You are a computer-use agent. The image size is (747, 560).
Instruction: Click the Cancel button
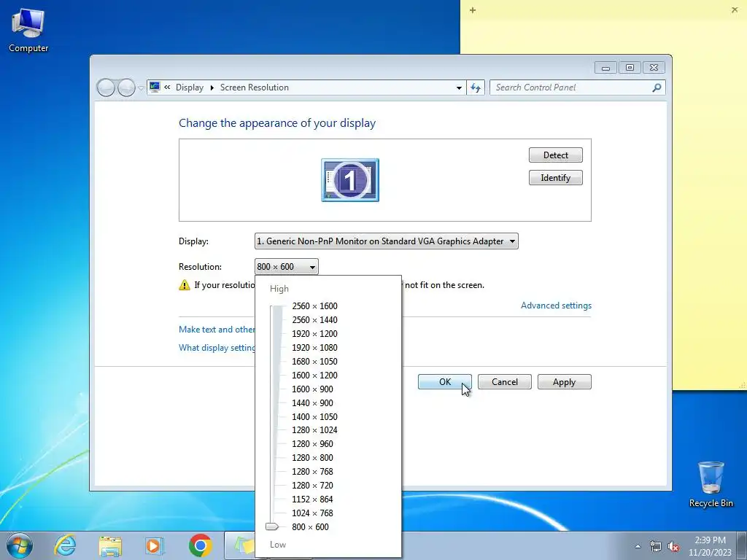pyautogui.click(x=505, y=382)
